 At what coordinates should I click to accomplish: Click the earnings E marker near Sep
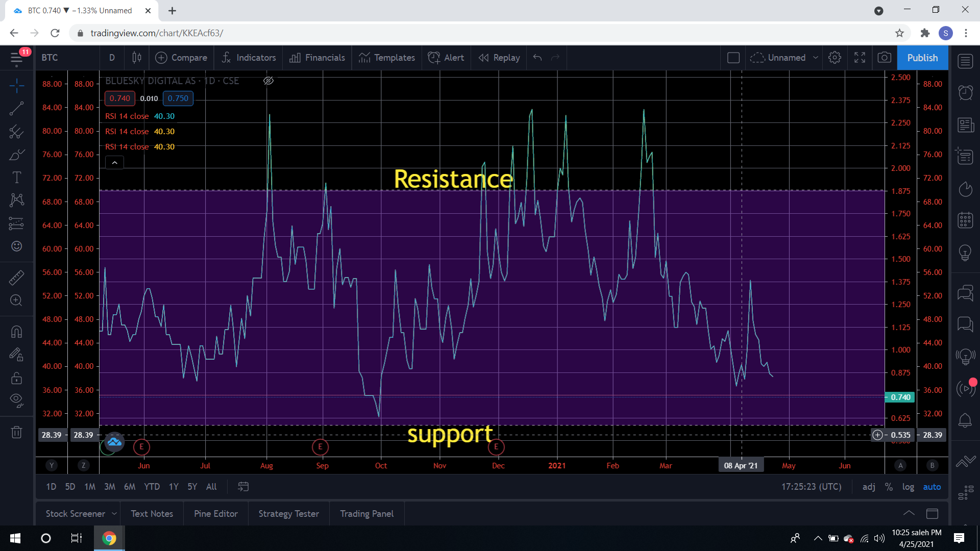click(x=320, y=447)
